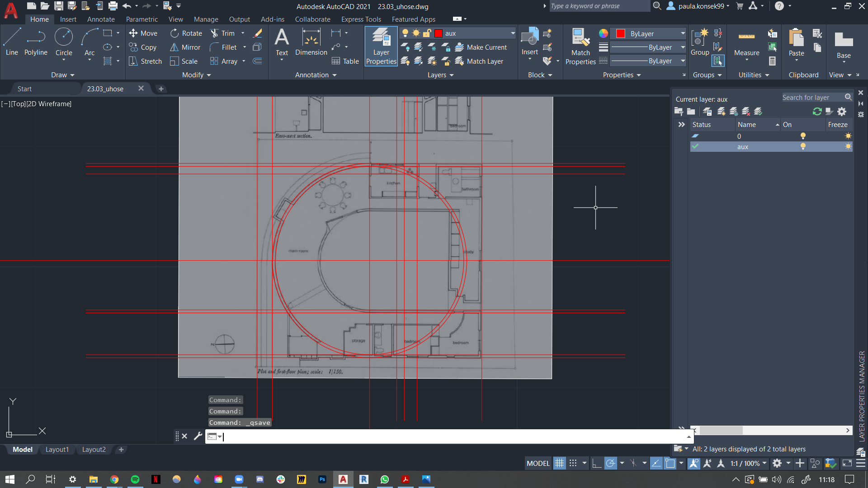Select the Circle tool
Viewport: 868px width, 488px height.
[x=64, y=42]
